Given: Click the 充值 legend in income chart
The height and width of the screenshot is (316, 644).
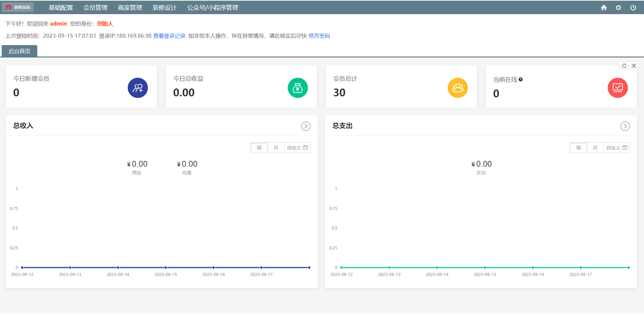Looking at the screenshot, I should 187,173.
